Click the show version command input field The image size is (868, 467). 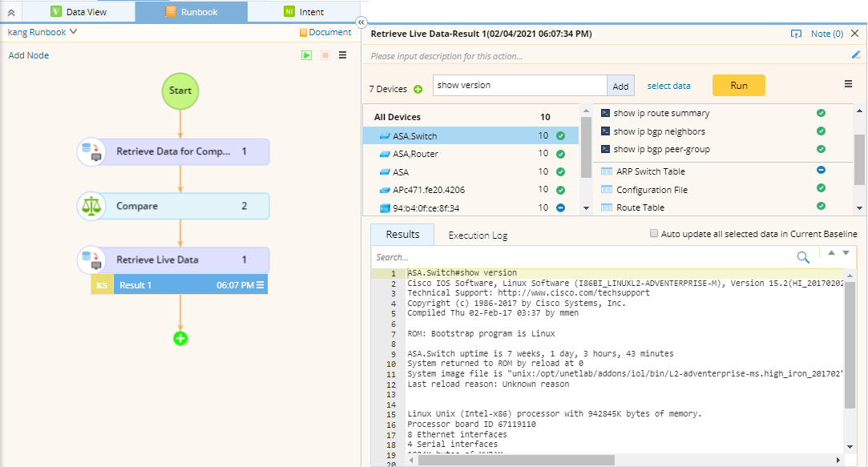519,86
